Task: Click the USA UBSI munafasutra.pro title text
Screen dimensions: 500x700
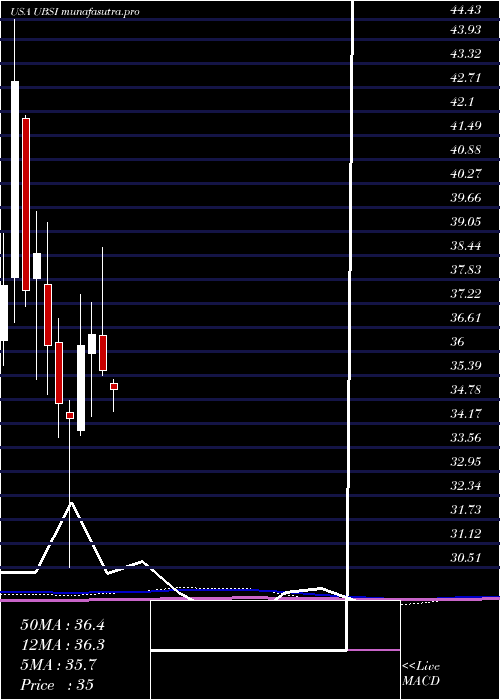Action: point(75,12)
